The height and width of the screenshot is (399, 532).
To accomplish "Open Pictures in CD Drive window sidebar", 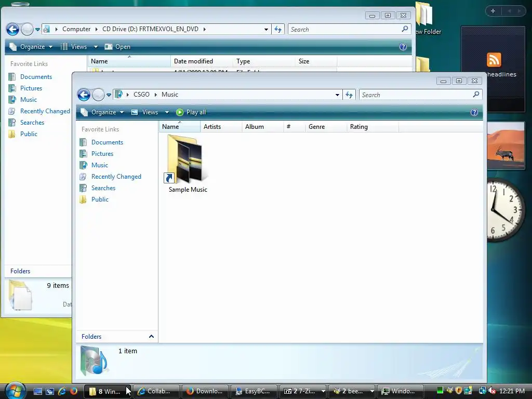I will coord(31,88).
